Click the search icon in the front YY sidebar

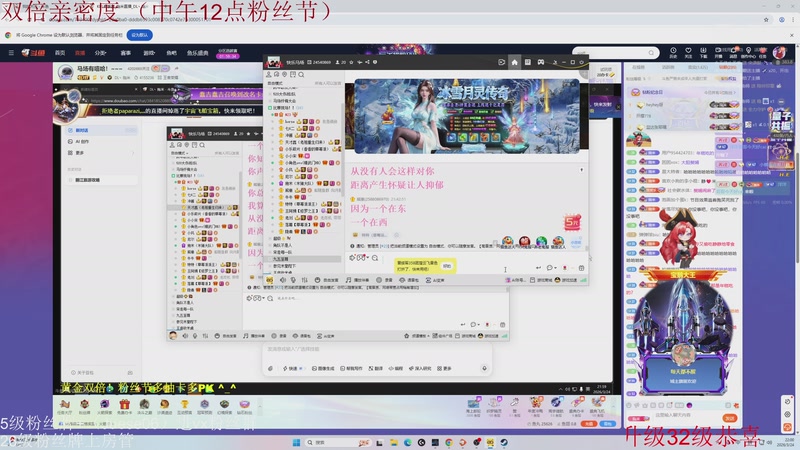point(301,74)
